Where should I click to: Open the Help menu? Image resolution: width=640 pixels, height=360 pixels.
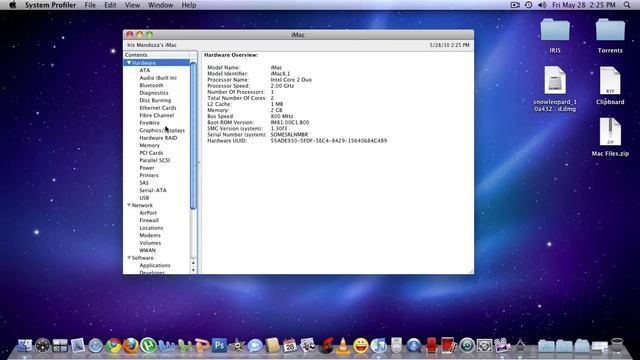pyautogui.click(x=189, y=5)
